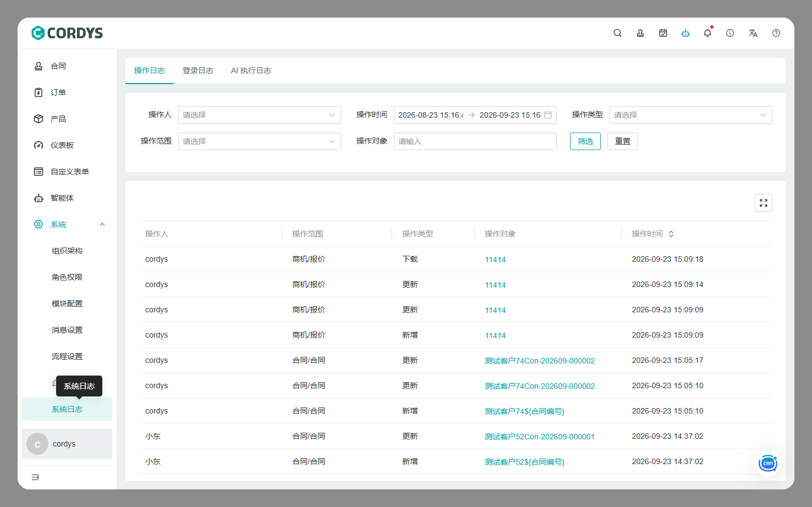The image size is (812, 507).
Task: Collapse the 系统 menu chevron
Action: tap(102, 224)
